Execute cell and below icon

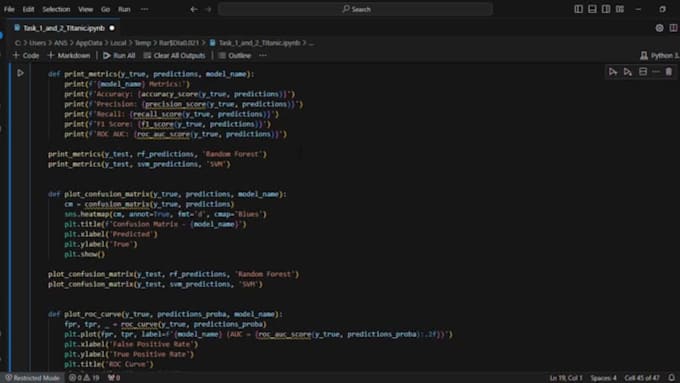(628, 72)
